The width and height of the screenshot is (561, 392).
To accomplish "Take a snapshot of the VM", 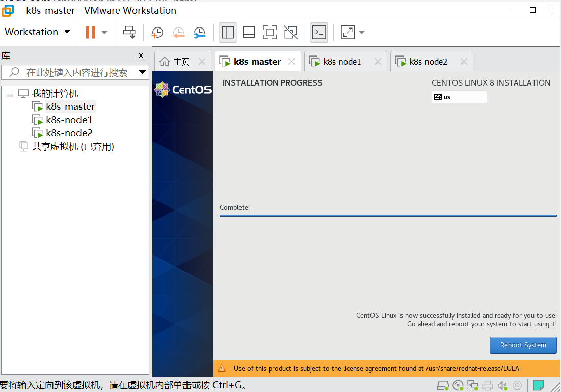I will [157, 33].
